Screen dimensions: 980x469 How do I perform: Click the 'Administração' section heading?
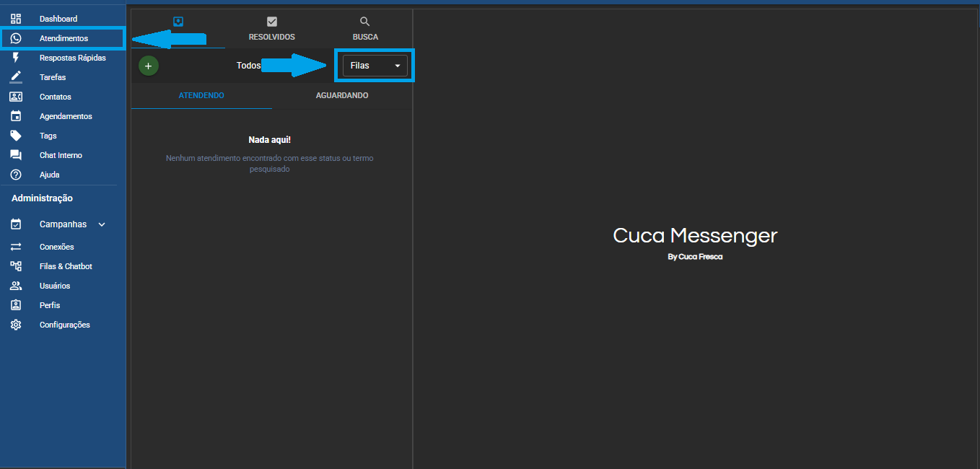coord(42,198)
